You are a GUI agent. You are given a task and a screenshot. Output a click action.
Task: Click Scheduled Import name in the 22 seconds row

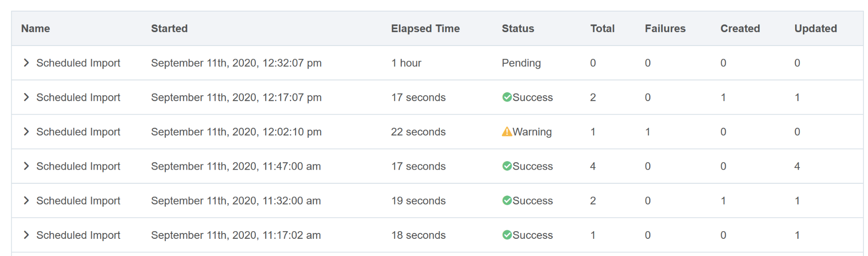point(78,132)
